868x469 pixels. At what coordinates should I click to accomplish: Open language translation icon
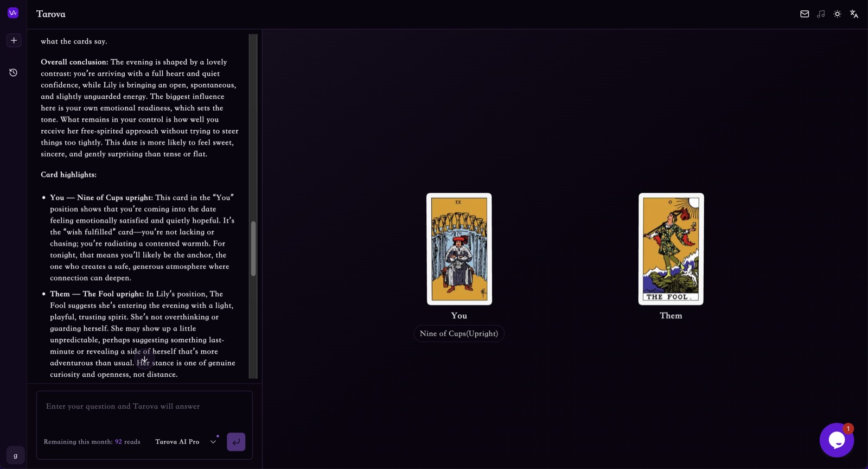[854, 14]
